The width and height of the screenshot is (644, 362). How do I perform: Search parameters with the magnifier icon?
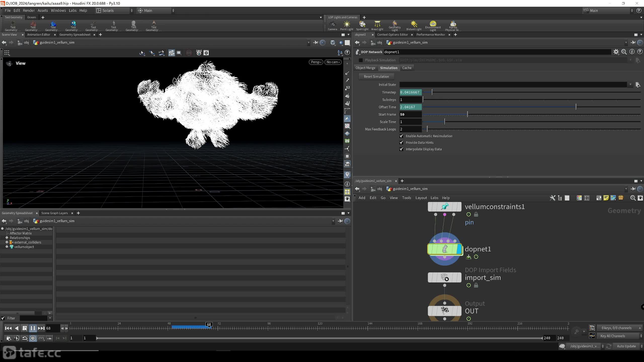624,52
